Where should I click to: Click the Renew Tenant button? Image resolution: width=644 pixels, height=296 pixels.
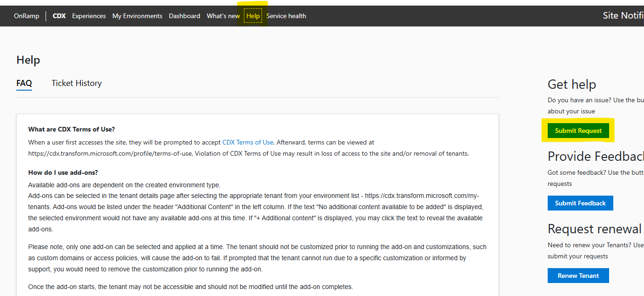(x=578, y=276)
